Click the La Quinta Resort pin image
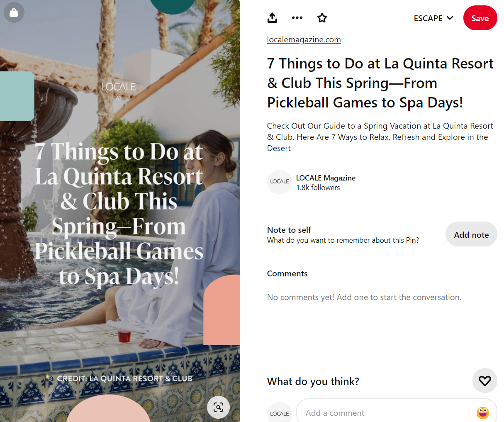The width and height of the screenshot is (504, 422). 120,211
